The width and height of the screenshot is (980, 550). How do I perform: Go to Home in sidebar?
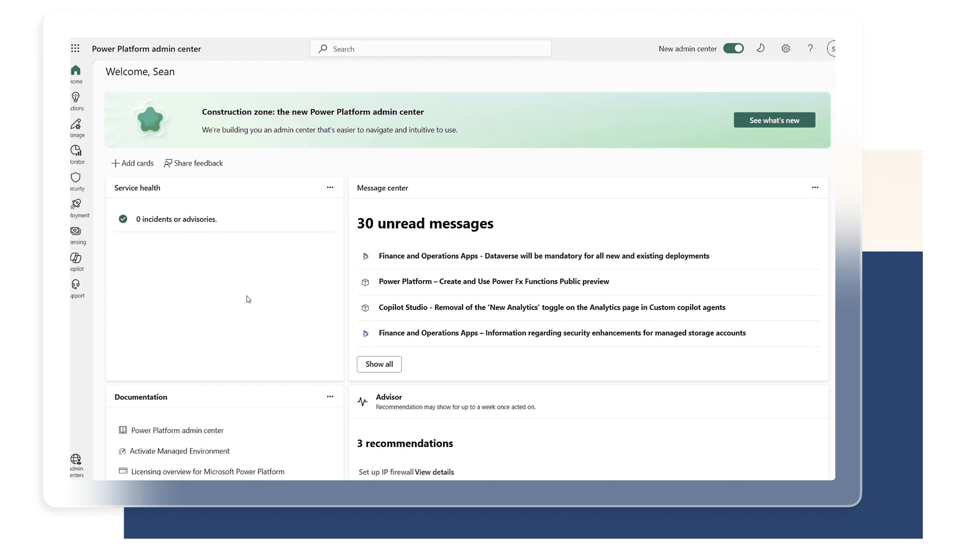click(x=76, y=74)
